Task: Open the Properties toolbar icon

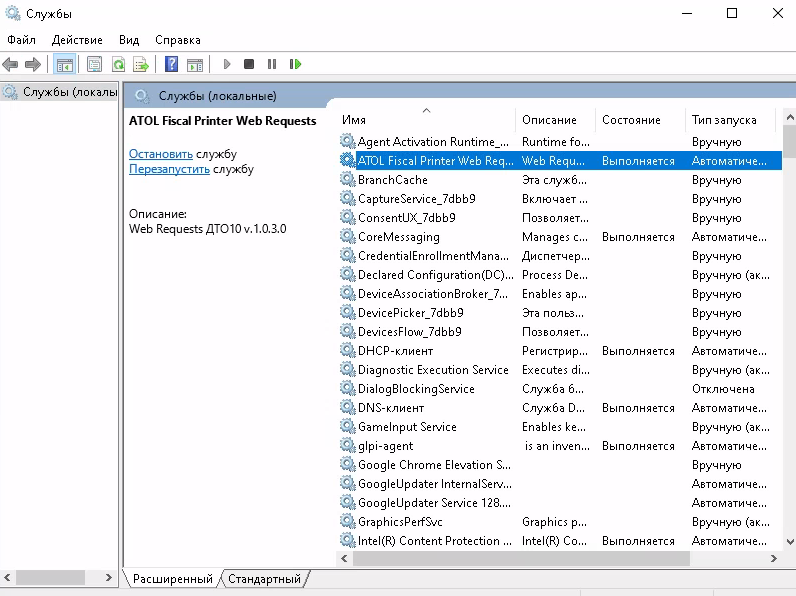Action: (94, 64)
